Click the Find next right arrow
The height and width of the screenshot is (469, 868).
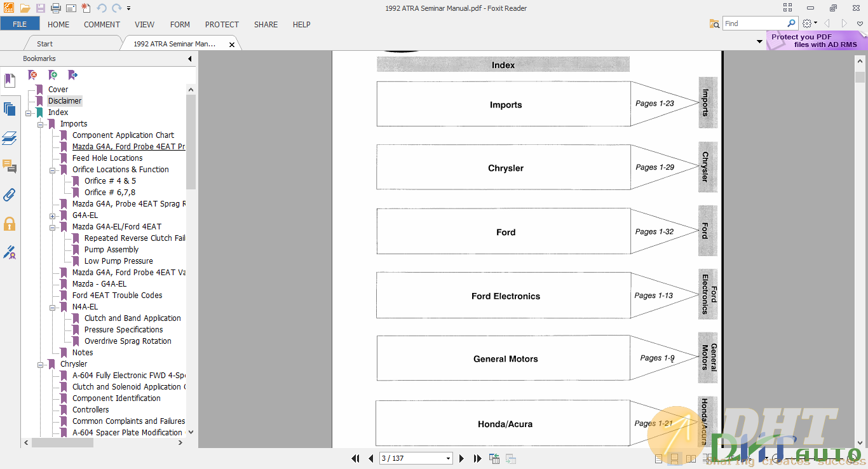(x=844, y=24)
